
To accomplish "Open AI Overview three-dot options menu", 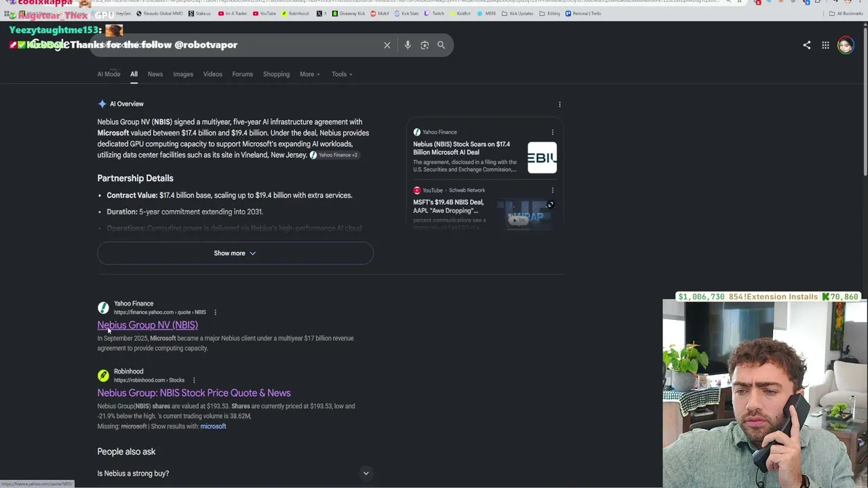I will [559, 104].
